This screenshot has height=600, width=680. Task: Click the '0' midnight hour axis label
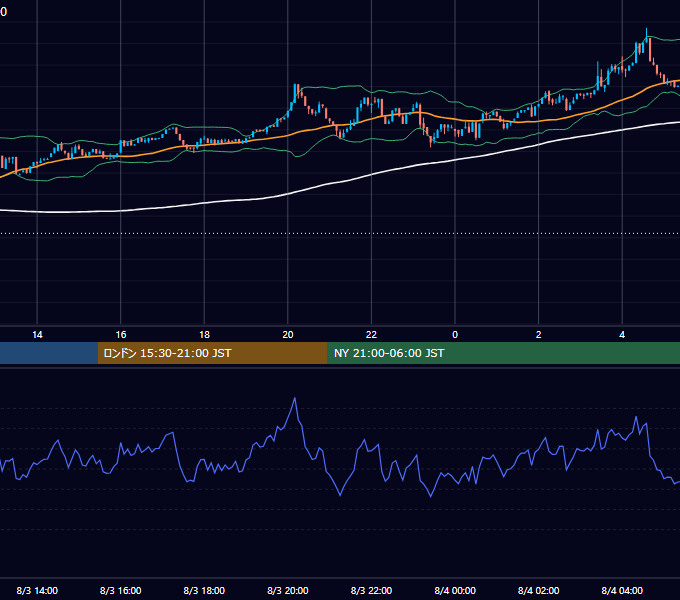click(455, 335)
